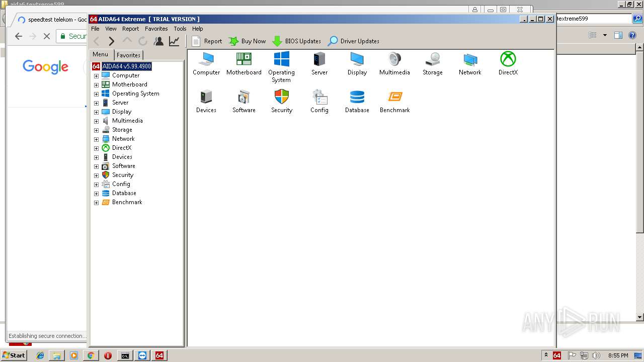
Task: Click the user profile icon in toolbar
Action: click(158, 41)
